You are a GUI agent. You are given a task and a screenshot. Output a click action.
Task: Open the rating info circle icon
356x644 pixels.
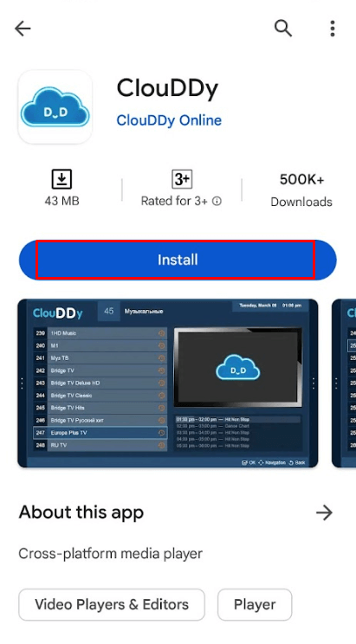[x=217, y=201]
